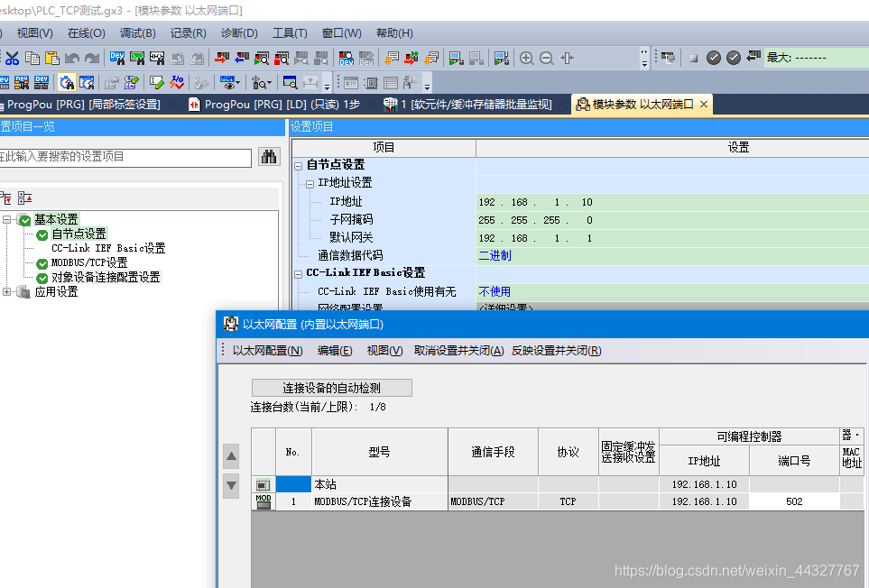Open the 记录(R) menu
The height and width of the screenshot is (588, 869).
tap(188, 33)
